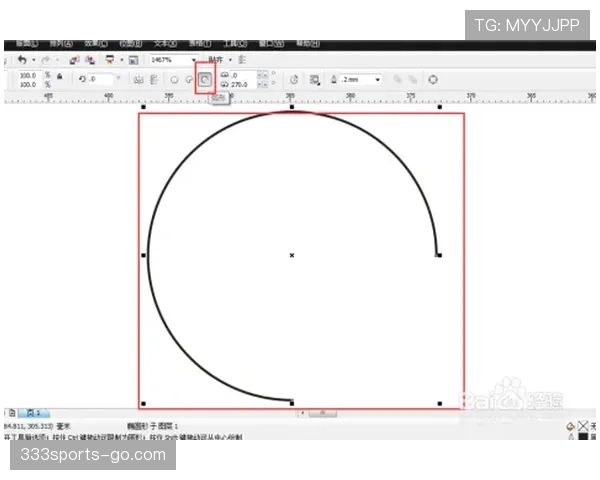
Task: Toggle the lock ratio padlock
Action: pyautogui.click(x=59, y=79)
